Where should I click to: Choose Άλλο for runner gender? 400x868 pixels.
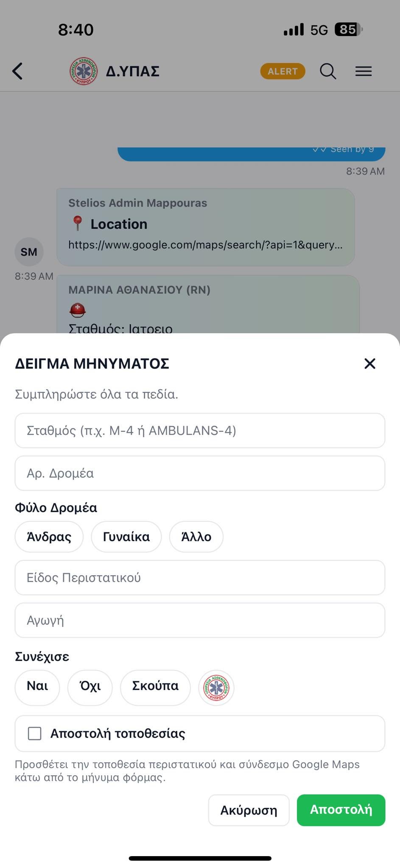pos(196,537)
